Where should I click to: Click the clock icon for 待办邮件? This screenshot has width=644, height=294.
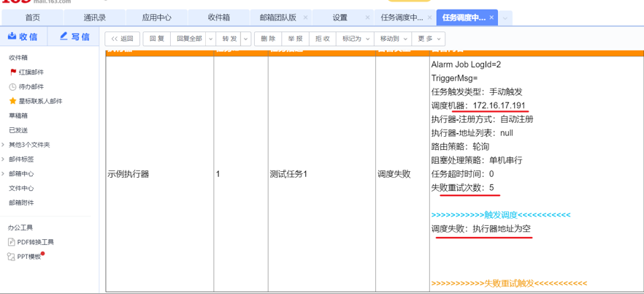coord(12,87)
